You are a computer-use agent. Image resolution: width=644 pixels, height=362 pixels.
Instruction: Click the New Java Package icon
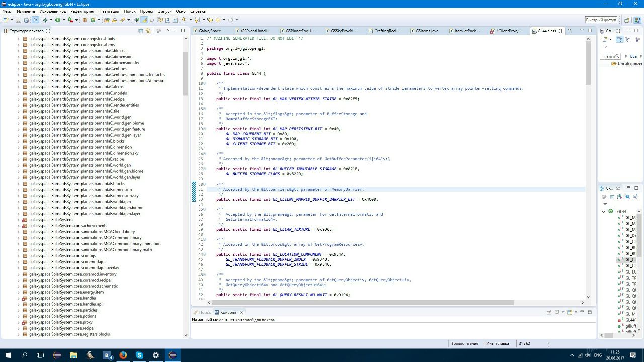pyautogui.click(x=85, y=20)
